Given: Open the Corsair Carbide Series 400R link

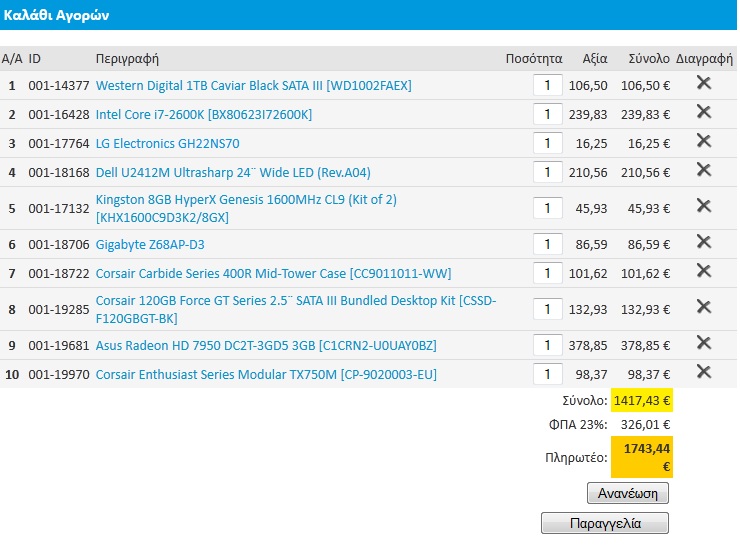Looking at the screenshot, I should pos(273,274).
